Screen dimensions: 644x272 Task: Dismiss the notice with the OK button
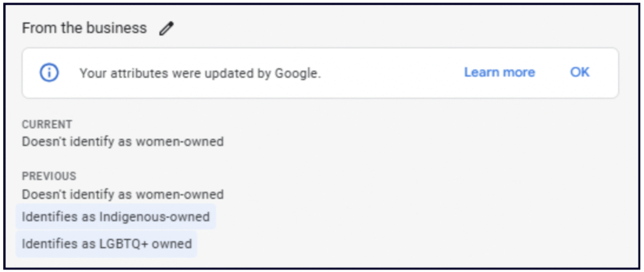coord(580,72)
